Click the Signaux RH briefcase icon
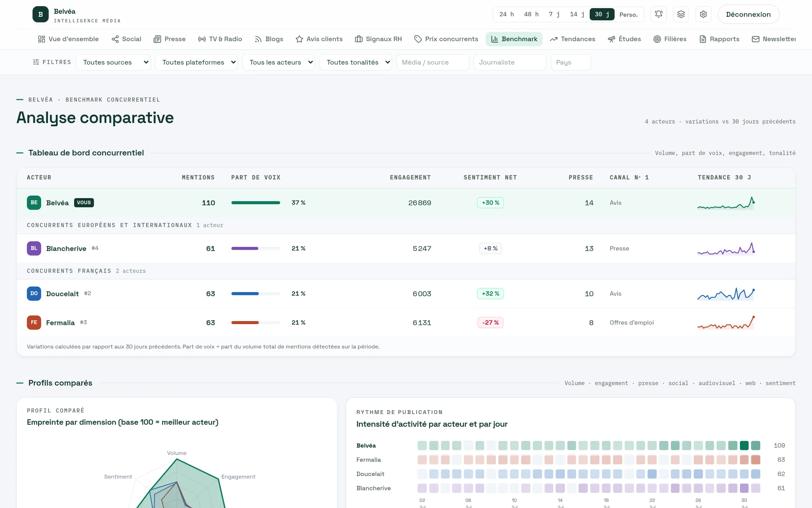The width and height of the screenshot is (812, 508). [359, 39]
